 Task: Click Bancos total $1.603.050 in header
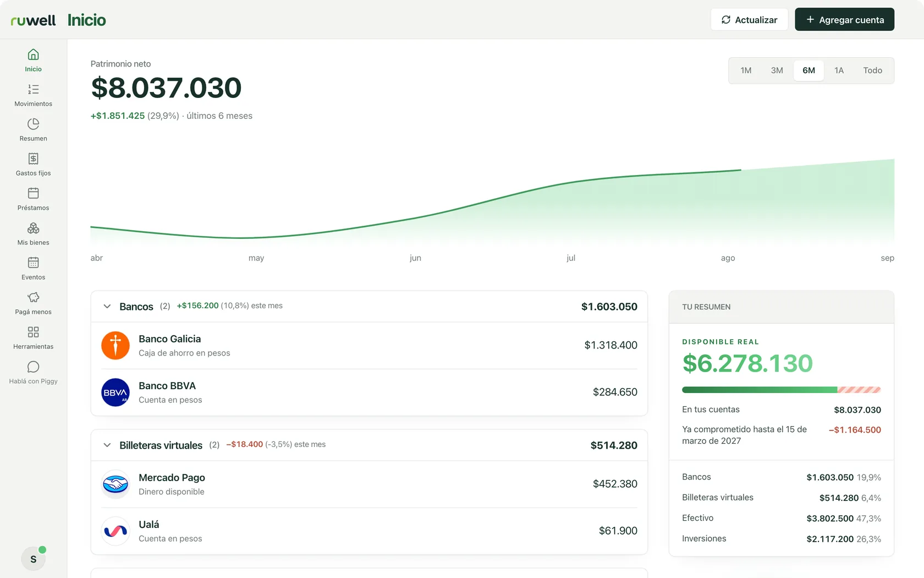tap(609, 307)
